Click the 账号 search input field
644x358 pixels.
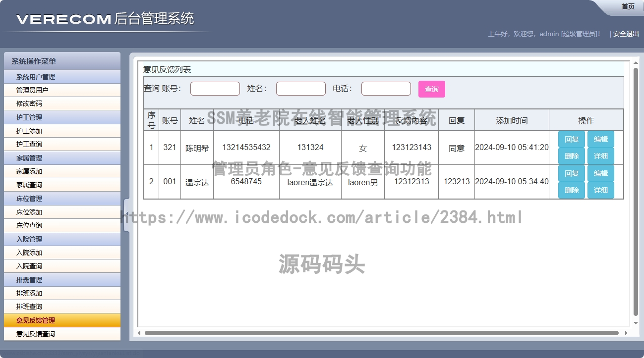click(x=215, y=89)
